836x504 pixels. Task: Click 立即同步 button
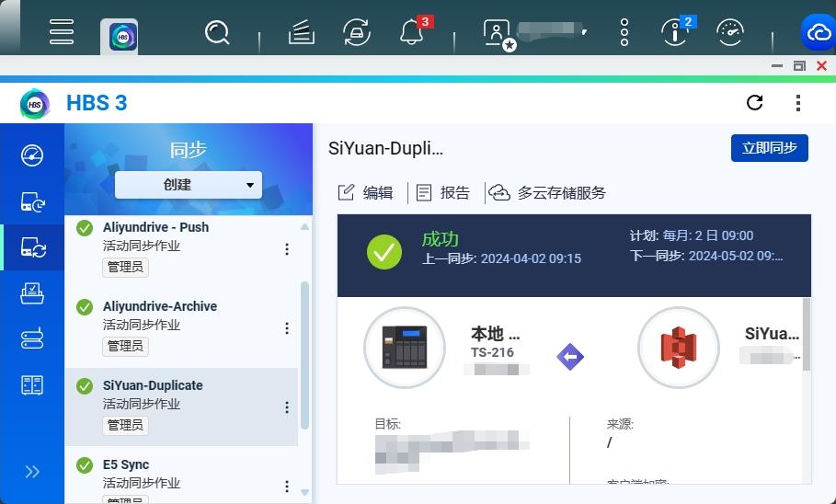(770, 148)
